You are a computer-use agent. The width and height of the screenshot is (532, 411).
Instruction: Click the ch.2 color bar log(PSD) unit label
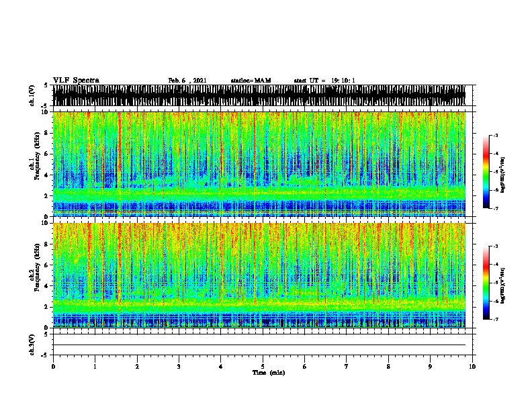502,286
